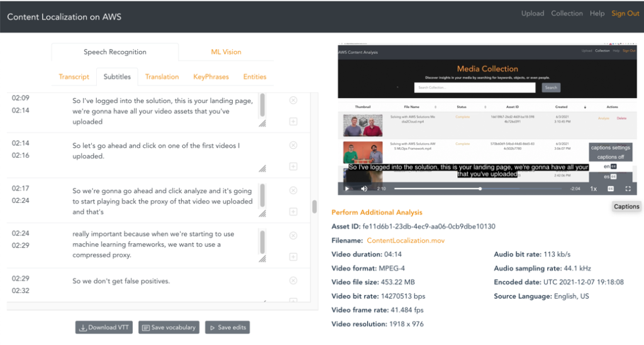Insert a row after the 02:24 'really important' subtitle
The width and height of the screenshot is (644, 345).
click(x=293, y=257)
